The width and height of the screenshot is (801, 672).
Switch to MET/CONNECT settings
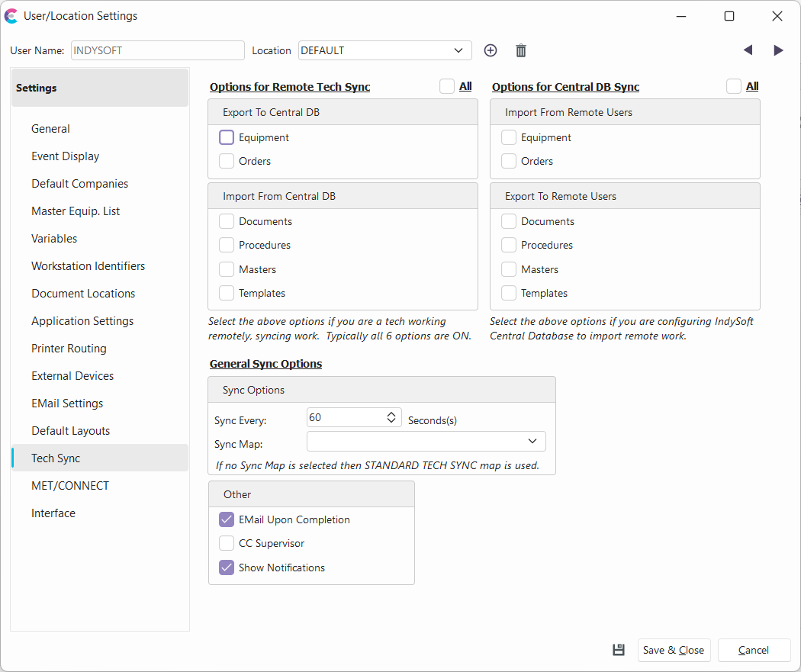[x=70, y=486]
